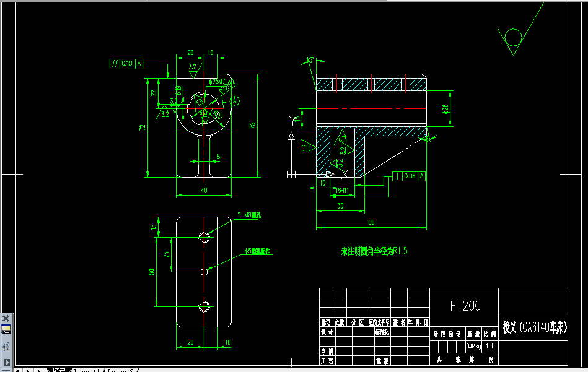The height and width of the screenshot is (372, 588).
Task: Select the 标准化 cell in title block
Action: 382,332
